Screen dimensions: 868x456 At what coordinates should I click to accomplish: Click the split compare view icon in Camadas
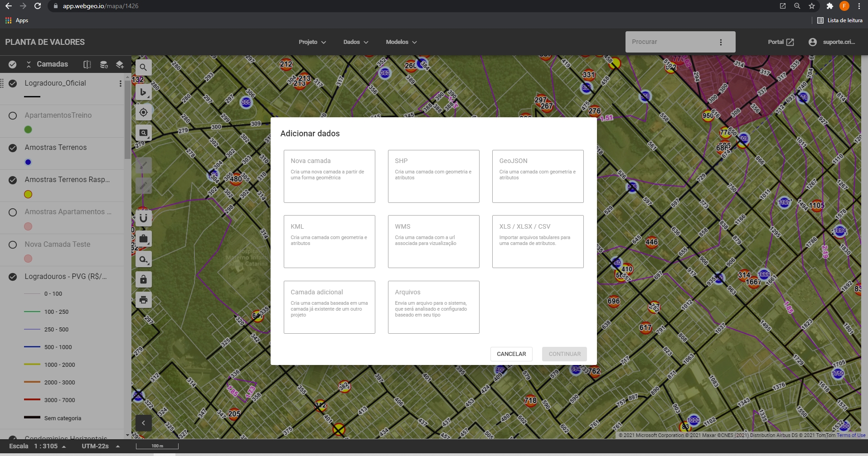87,64
